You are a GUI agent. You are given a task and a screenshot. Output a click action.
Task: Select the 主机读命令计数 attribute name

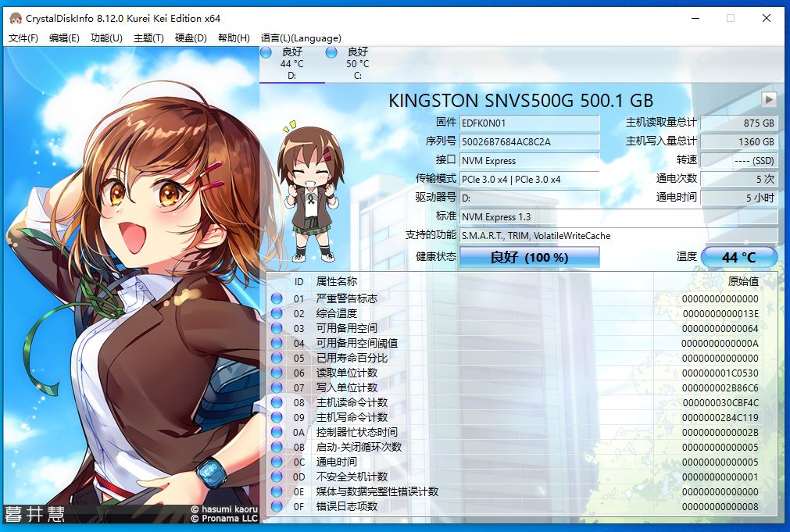pyautogui.click(x=352, y=402)
